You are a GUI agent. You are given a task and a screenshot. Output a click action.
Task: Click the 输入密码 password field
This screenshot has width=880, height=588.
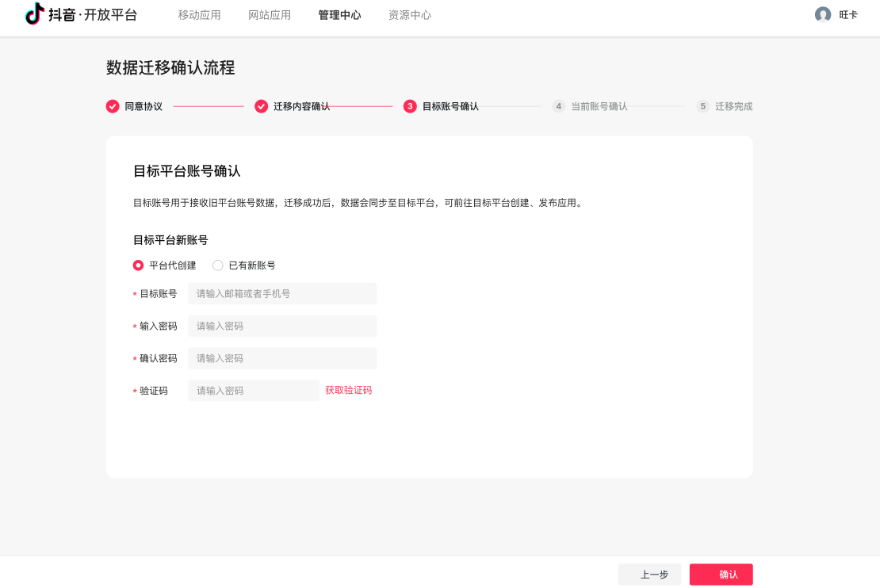click(282, 326)
